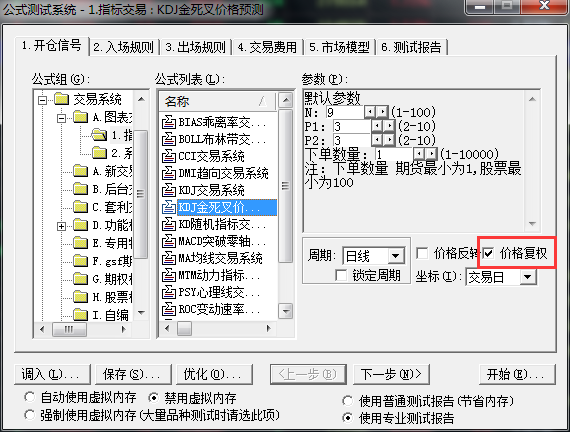Click the formula list vertical scrollbar thumb

coord(285,186)
